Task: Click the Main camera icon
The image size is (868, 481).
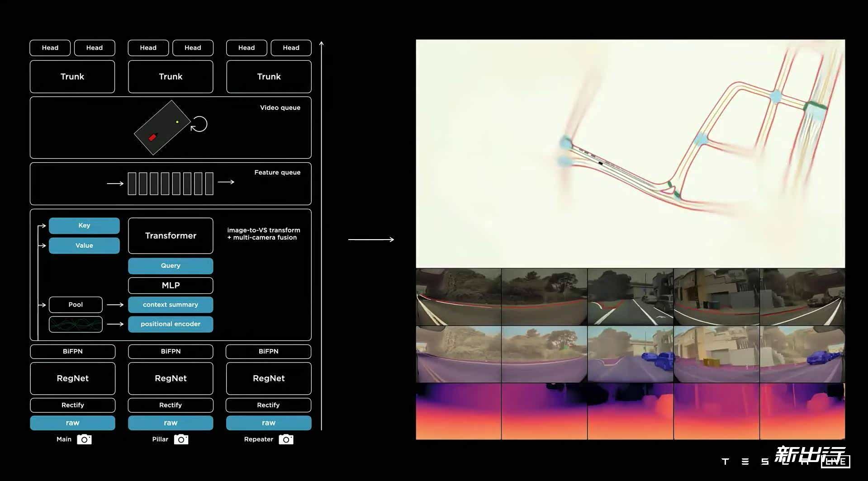Action: tap(84, 439)
